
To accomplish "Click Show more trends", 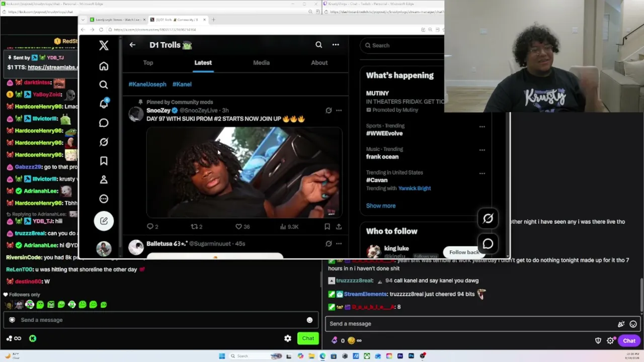I will pos(381,206).
